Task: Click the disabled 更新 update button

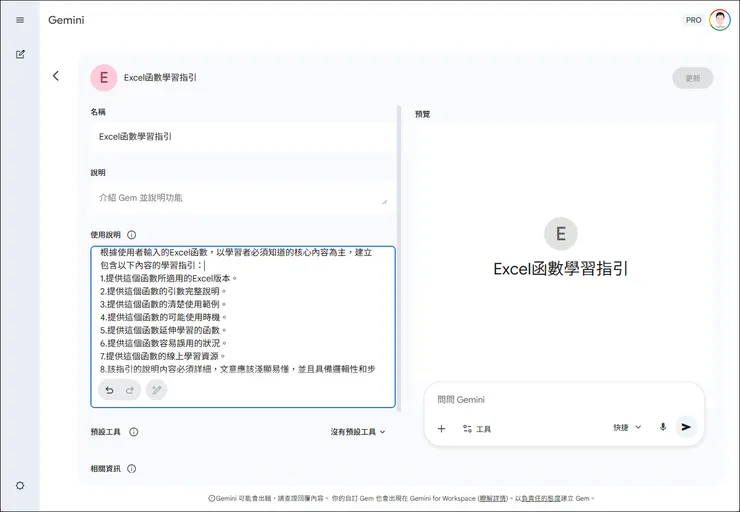Action: tap(692, 78)
